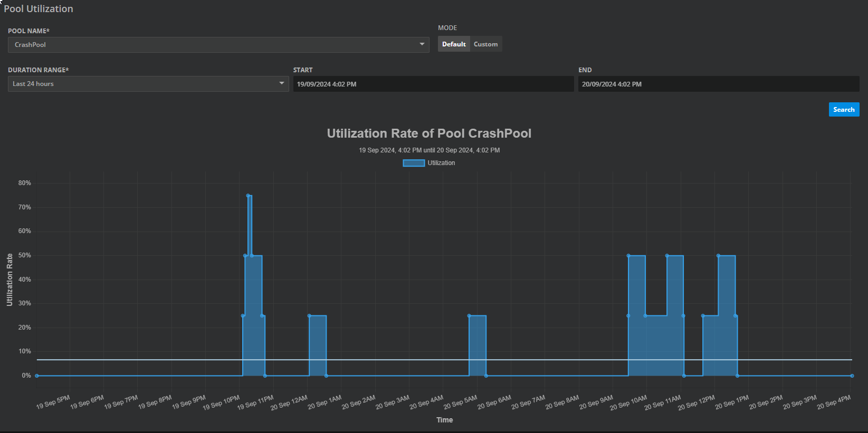Viewport: 868px width, 433px height.
Task: Click the 50% data point near 20 Sep 11AM
Action: 667,256
